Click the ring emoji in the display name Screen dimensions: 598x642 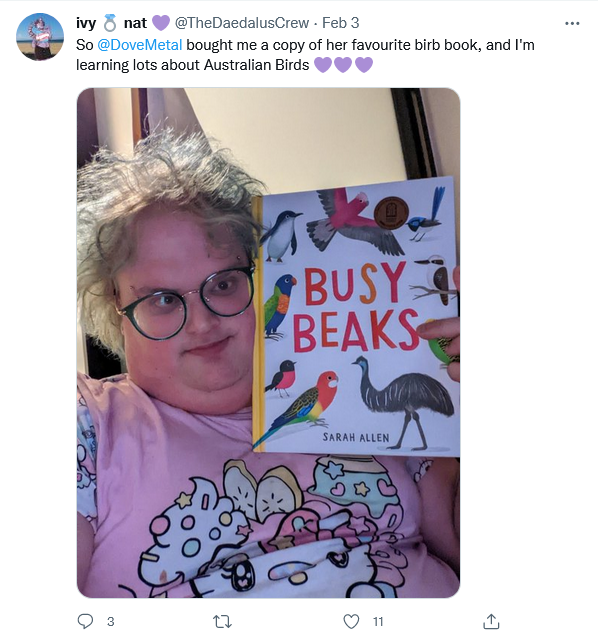[109, 23]
